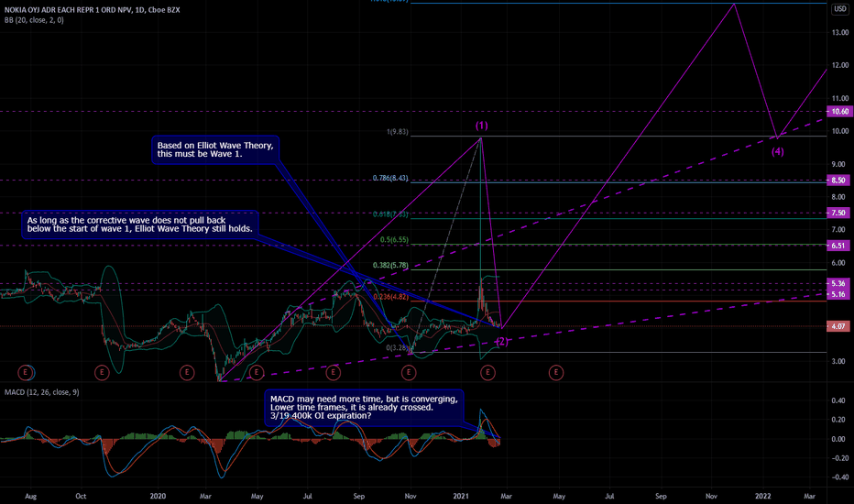Click the 0.20 MACD axis tick

tap(838, 420)
